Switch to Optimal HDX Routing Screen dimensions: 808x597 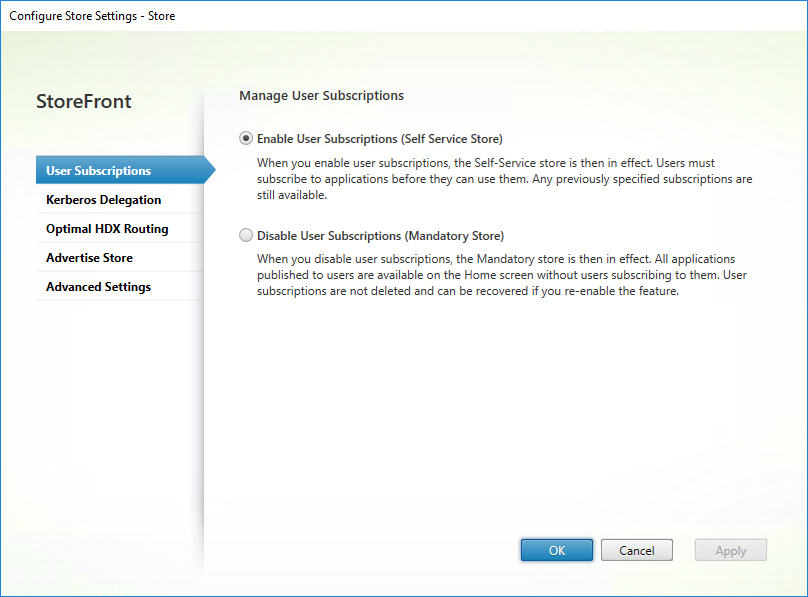coord(107,229)
